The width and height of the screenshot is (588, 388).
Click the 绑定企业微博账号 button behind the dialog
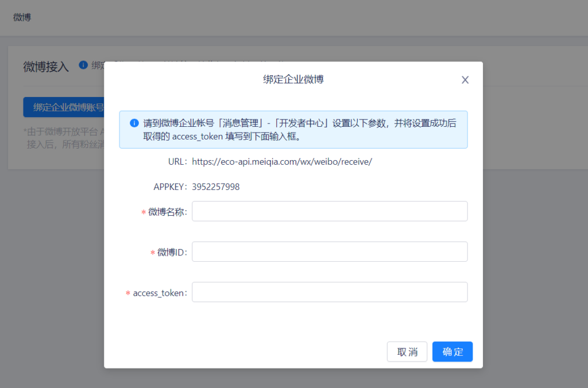(x=64, y=107)
